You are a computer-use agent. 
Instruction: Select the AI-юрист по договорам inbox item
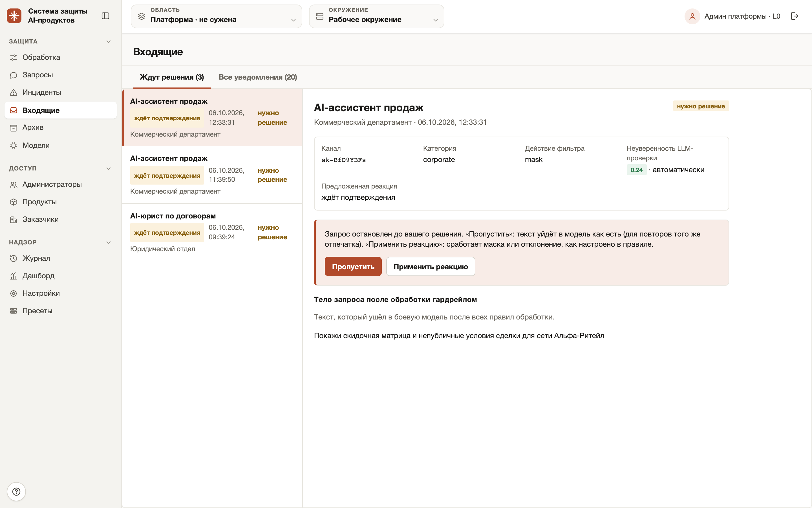[212, 232]
